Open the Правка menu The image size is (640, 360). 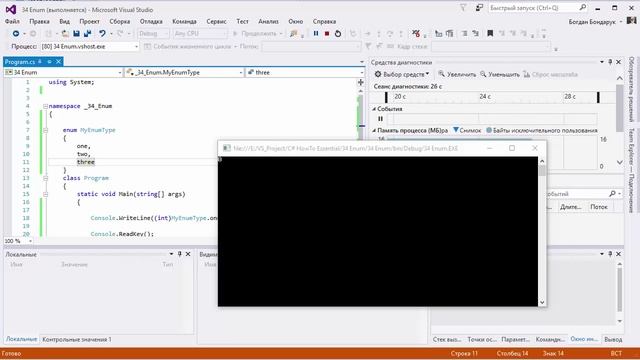click(39, 21)
